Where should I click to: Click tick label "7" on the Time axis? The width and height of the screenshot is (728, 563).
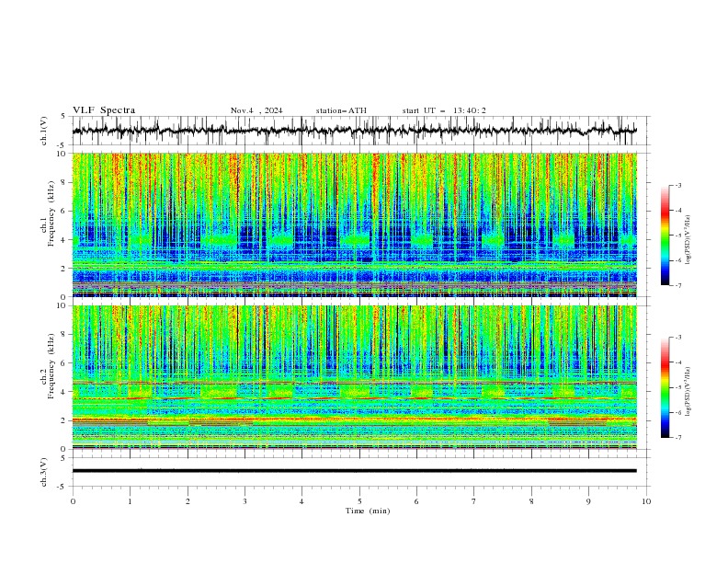pyautogui.click(x=474, y=501)
